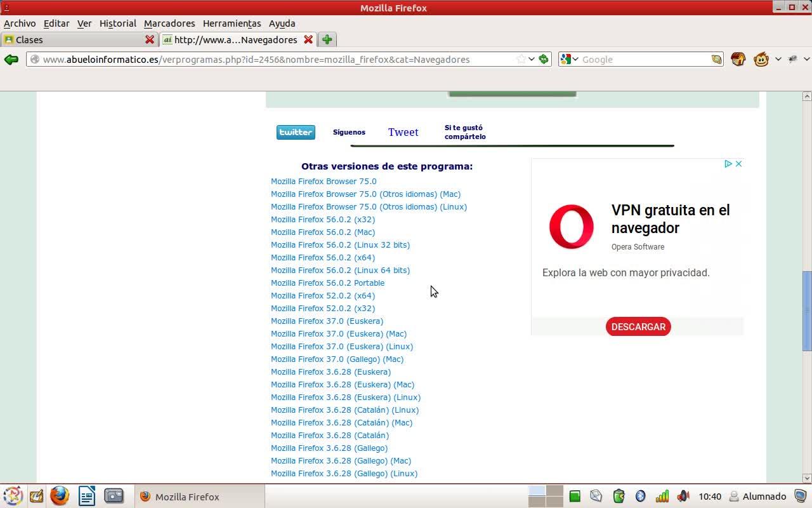The height and width of the screenshot is (508, 812).
Task: Click the Tweet link
Action: tap(403, 132)
